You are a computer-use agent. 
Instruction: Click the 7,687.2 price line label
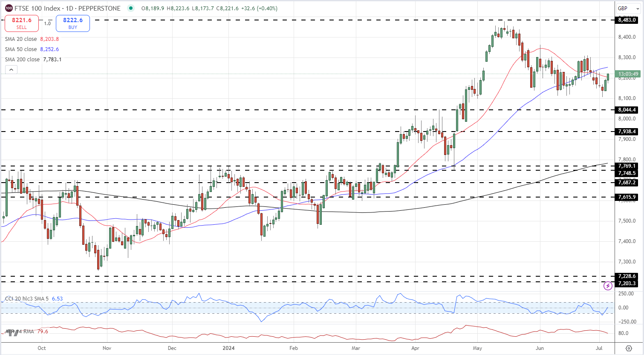[x=627, y=183]
